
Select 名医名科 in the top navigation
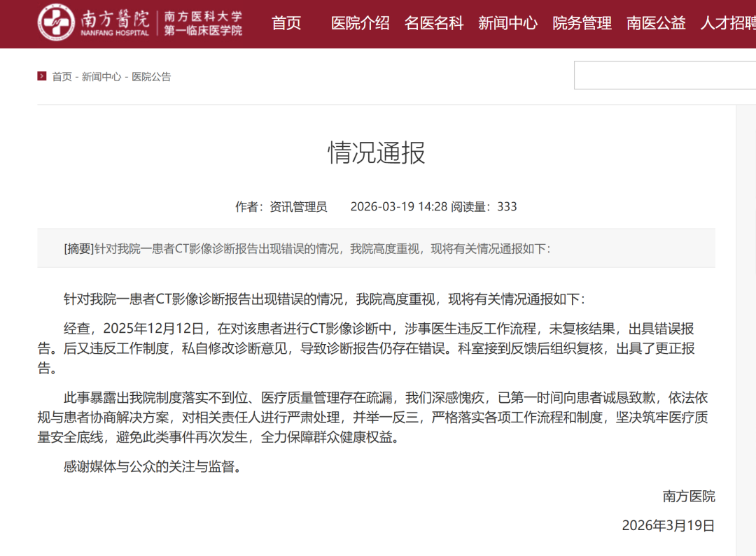click(x=434, y=23)
